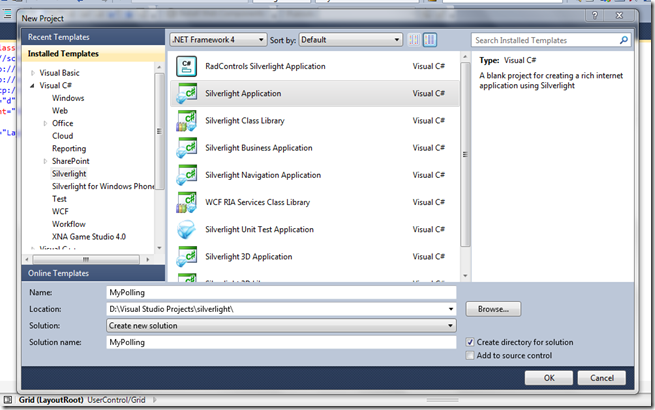Select Silverlight Unit Test Application name
This screenshot has width=655, height=410.
pyautogui.click(x=259, y=229)
